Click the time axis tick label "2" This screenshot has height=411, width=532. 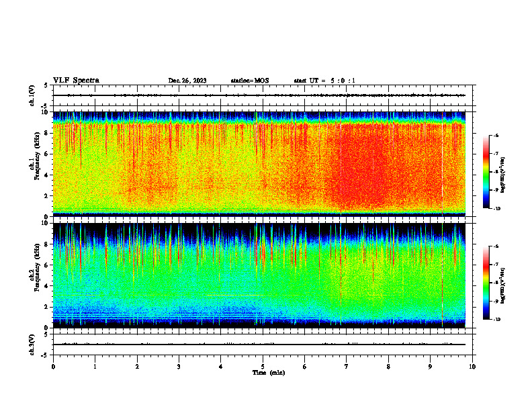(x=137, y=367)
